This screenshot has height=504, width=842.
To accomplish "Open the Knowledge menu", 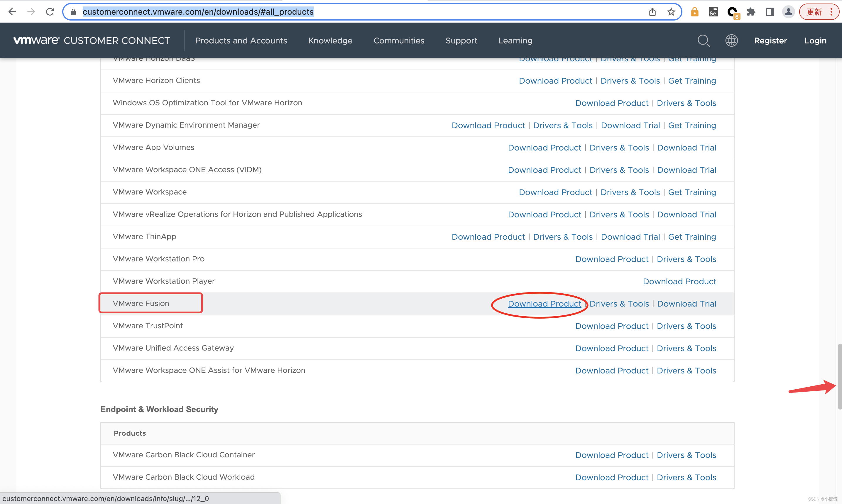I will (x=330, y=41).
